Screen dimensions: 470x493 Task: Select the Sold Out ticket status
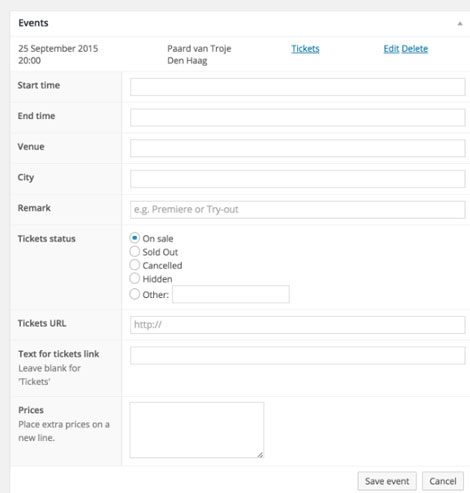[x=134, y=251]
